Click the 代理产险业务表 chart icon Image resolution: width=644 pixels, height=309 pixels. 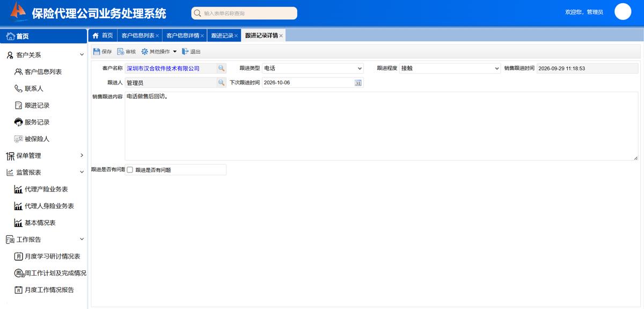point(19,189)
